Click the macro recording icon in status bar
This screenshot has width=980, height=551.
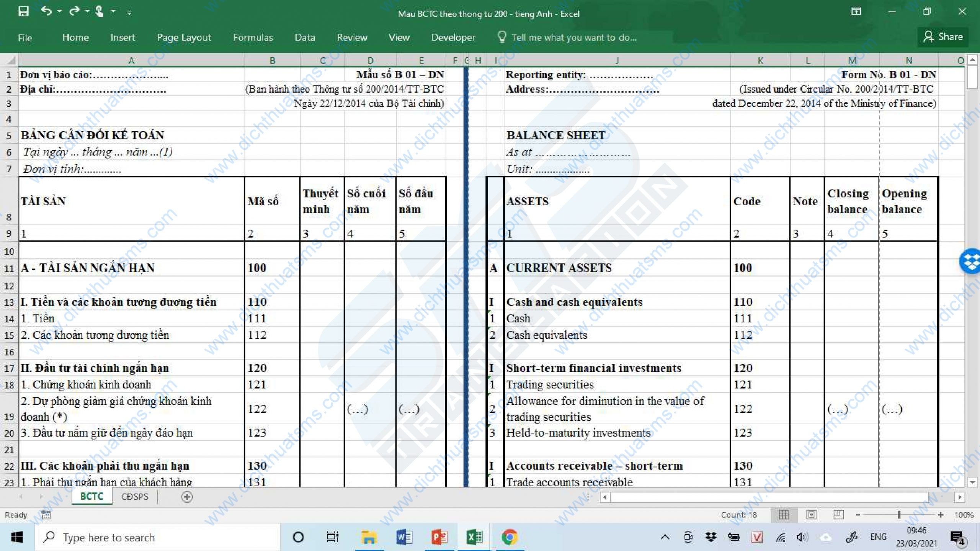pos(46,515)
